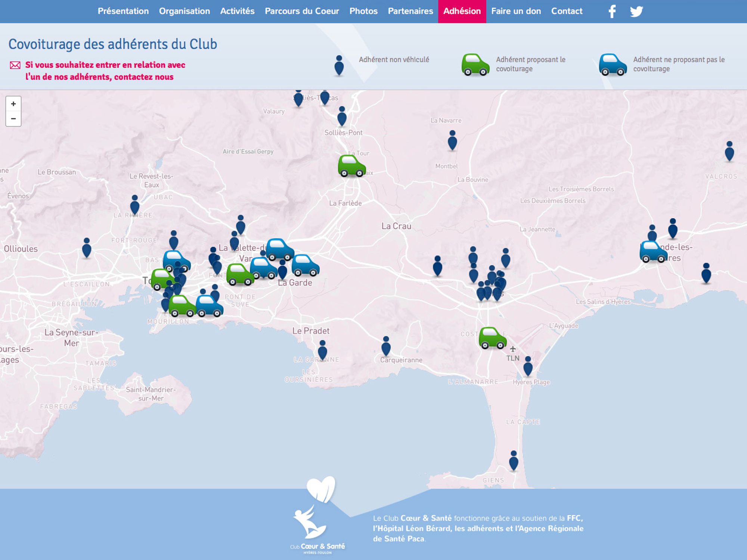
Task: Click the map zoom in button
Action: [x=13, y=104]
